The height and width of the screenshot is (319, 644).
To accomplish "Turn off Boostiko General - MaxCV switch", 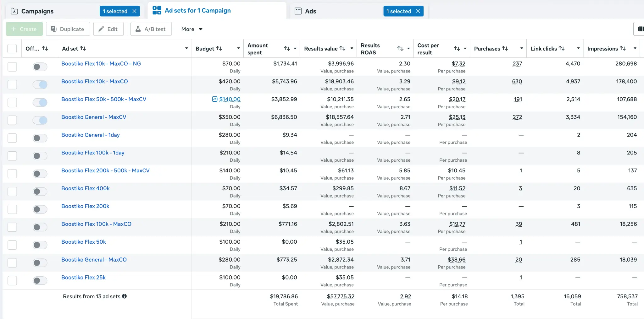I will click(40, 120).
